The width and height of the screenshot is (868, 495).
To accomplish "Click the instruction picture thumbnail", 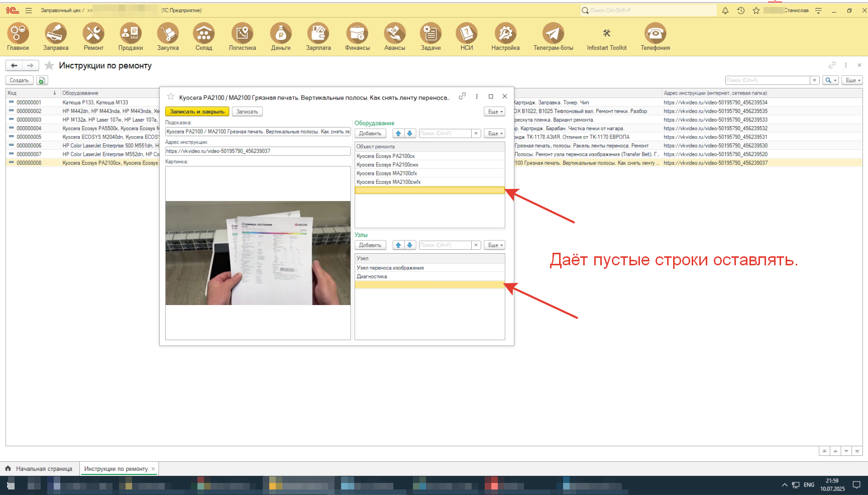I will point(258,253).
